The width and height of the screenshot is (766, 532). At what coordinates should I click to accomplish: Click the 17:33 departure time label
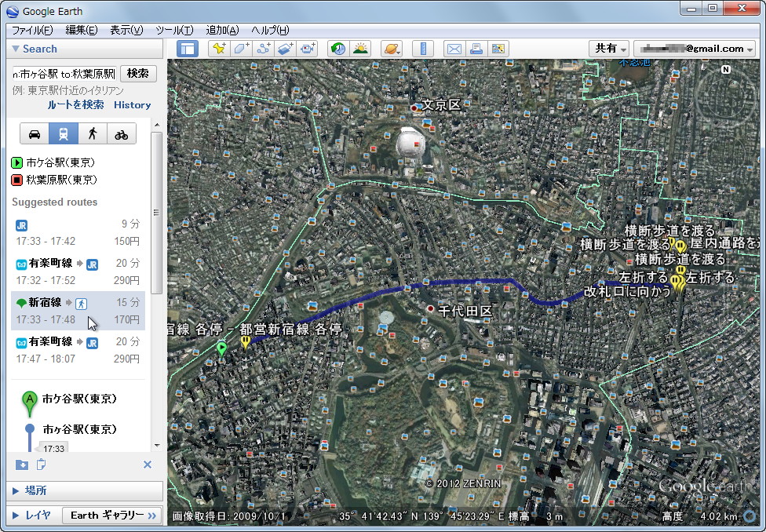[53, 449]
